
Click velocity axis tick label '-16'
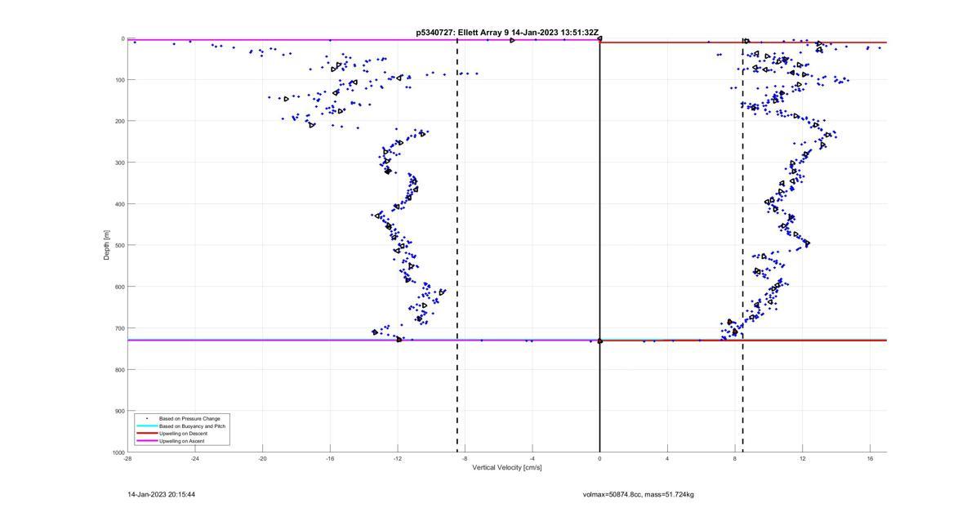coord(330,459)
